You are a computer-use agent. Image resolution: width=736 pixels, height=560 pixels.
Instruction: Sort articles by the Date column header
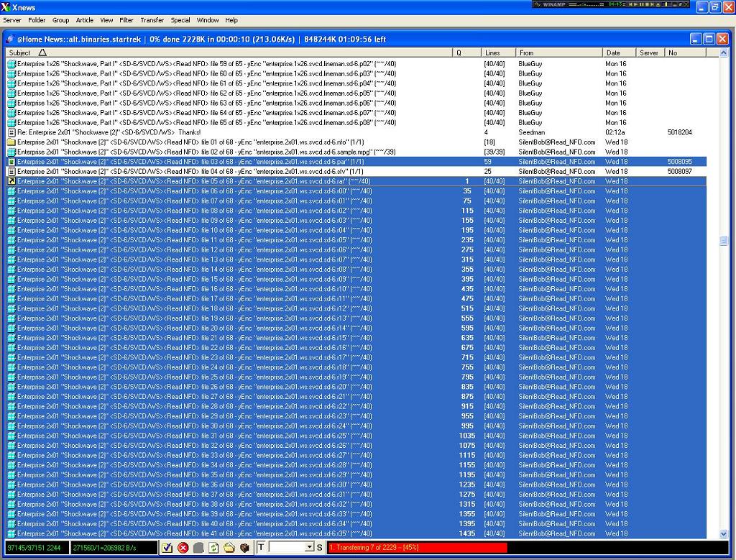pos(619,52)
